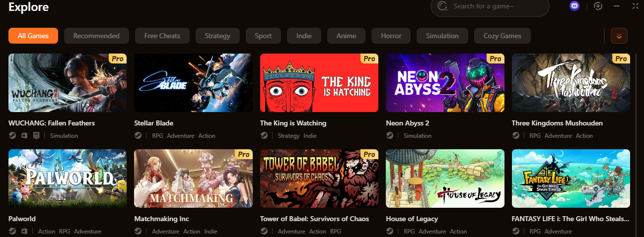The image size is (644, 237).
Task: Open the House of Legacy title link
Action: click(412, 219)
